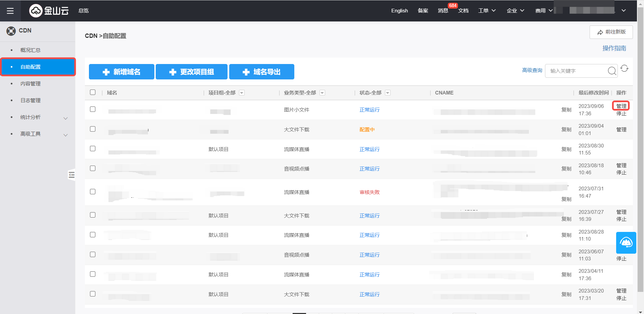644x314 pixels.
Task: Open the 操作指南 link
Action: (614, 48)
